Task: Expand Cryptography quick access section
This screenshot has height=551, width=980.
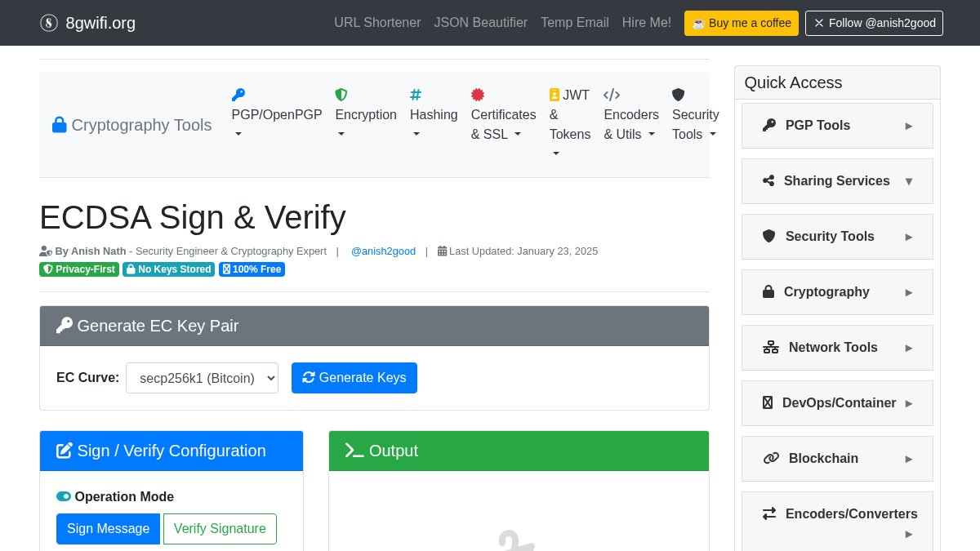Action: coord(837,292)
